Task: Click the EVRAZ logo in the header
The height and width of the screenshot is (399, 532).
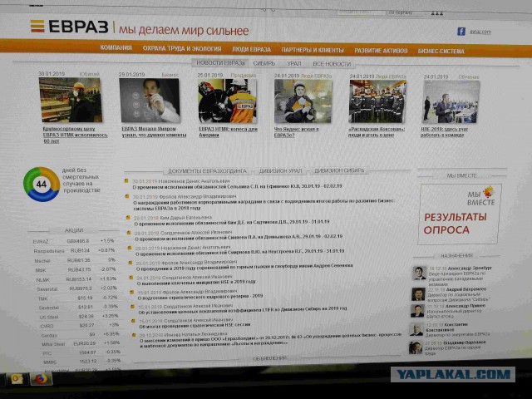Action: [70, 27]
